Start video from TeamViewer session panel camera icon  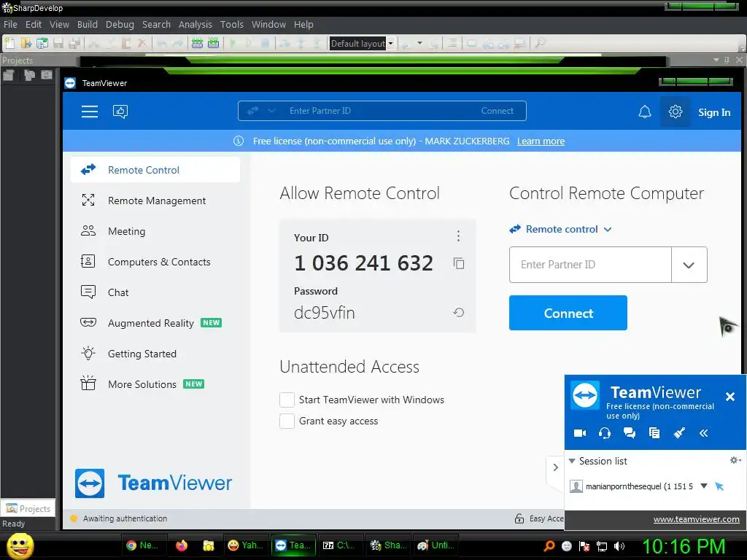point(580,433)
